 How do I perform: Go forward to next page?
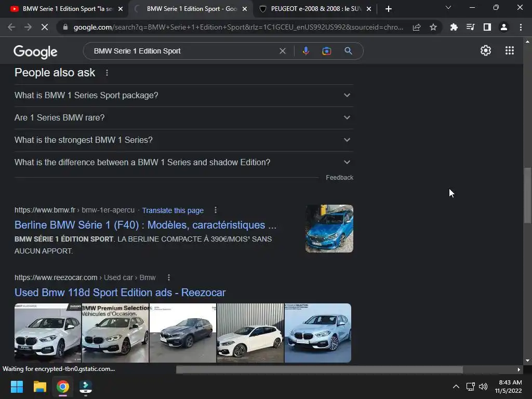(x=28, y=27)
